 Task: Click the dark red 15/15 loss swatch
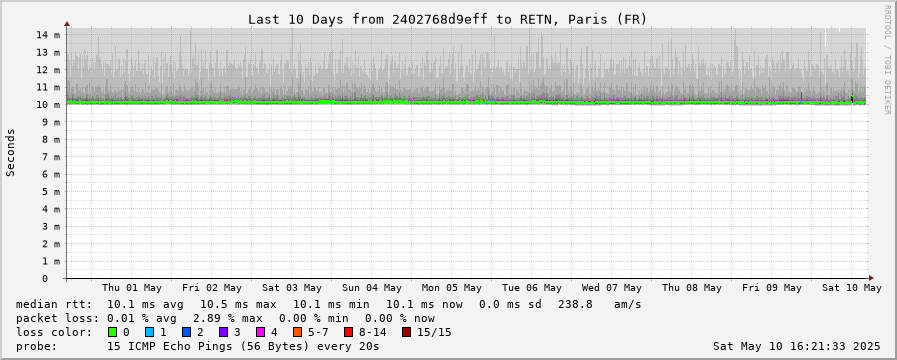(x=406, y=332)
